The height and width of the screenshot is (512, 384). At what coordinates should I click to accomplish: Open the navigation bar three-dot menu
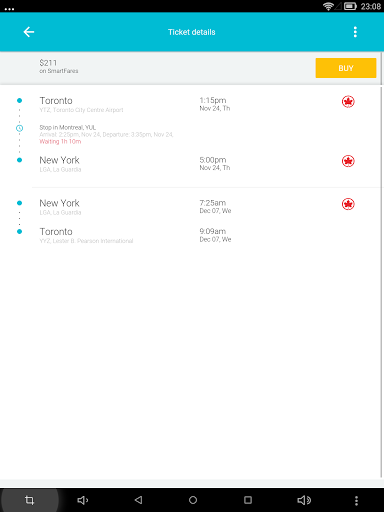click(x=356, y=500)
